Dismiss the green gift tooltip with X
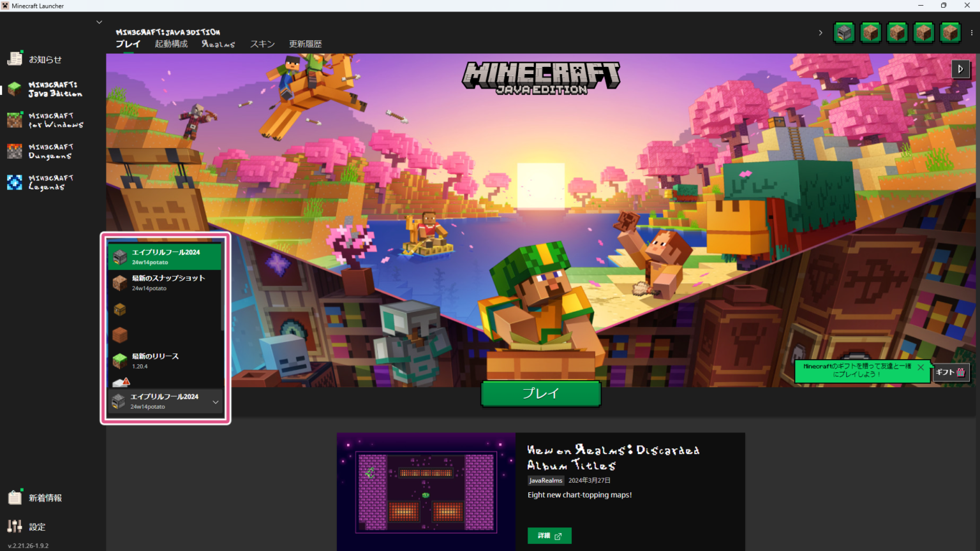Viewport: 980px width, 551px height. point(920,367)
